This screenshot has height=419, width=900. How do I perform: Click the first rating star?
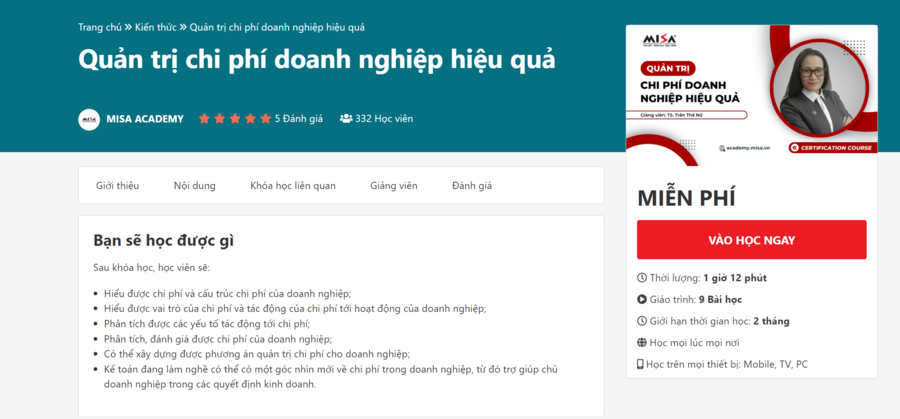click(x=204, y=119)
